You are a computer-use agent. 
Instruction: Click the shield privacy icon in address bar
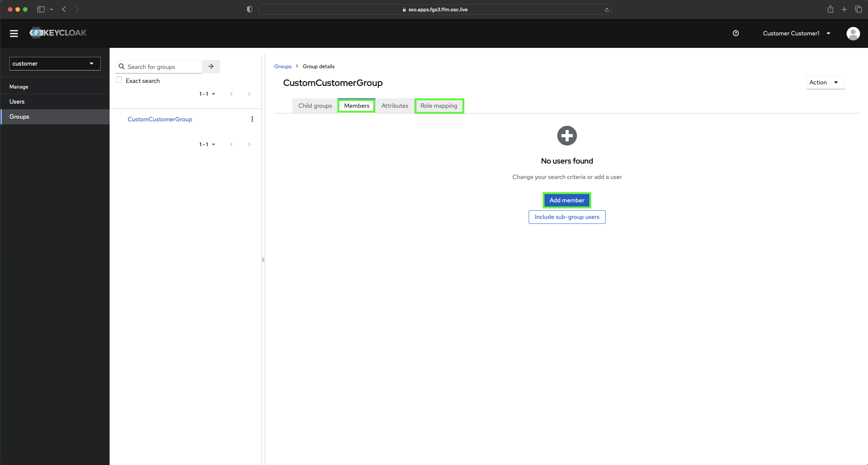[249, 9]
